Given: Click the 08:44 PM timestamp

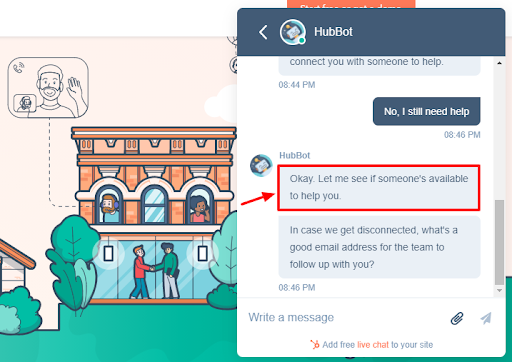Looking at the screenshot, I should (297, 85).
